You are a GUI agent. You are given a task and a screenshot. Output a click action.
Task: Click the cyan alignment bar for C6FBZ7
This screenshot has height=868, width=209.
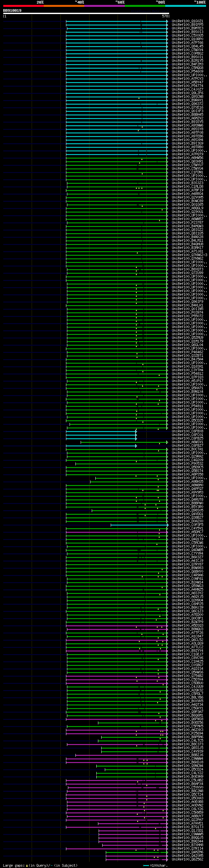tap(101, 446)
